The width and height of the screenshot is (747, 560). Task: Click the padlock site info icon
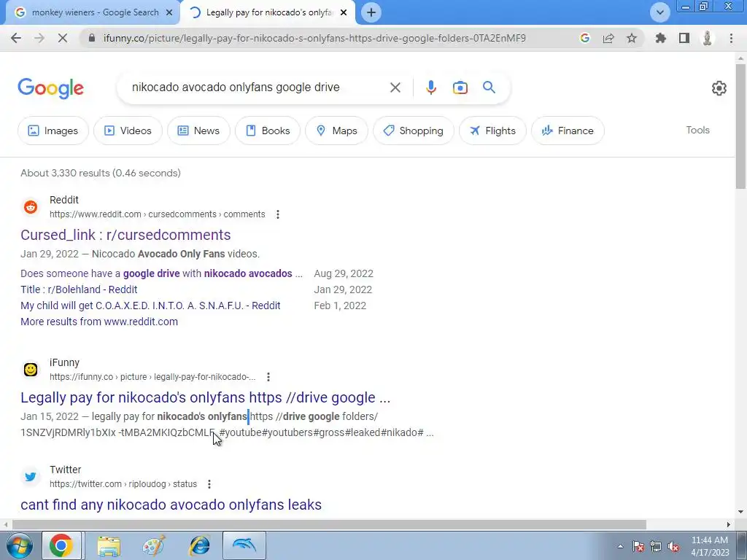(x=92, y=38)
